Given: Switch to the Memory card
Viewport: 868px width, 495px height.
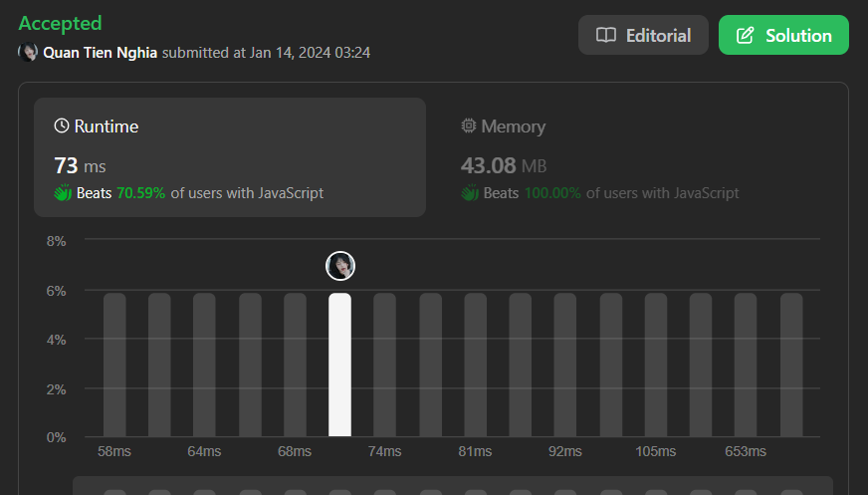Looking at the screenshot, I should (637, 156).
